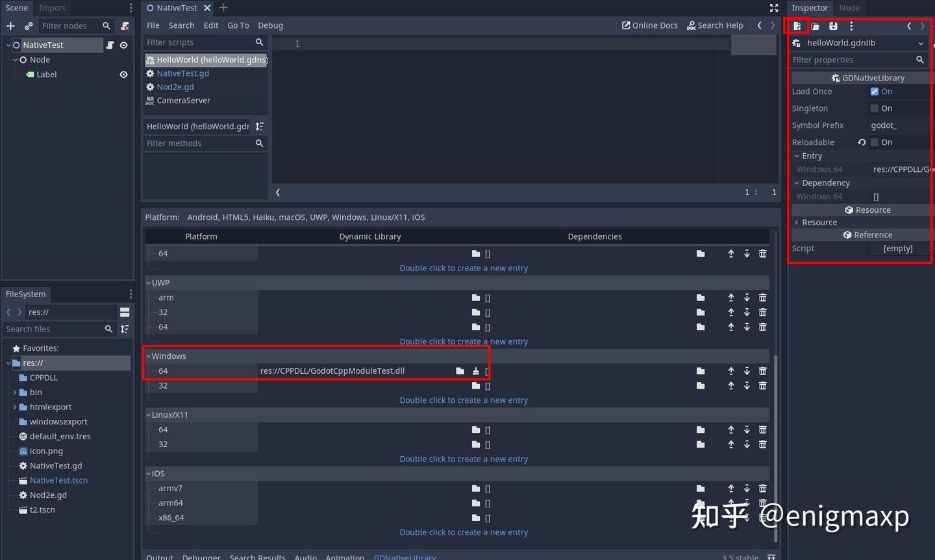Screen dimensions: 935x560
Task: Save the current resource in the Inspector
Action: coord(833,25)
